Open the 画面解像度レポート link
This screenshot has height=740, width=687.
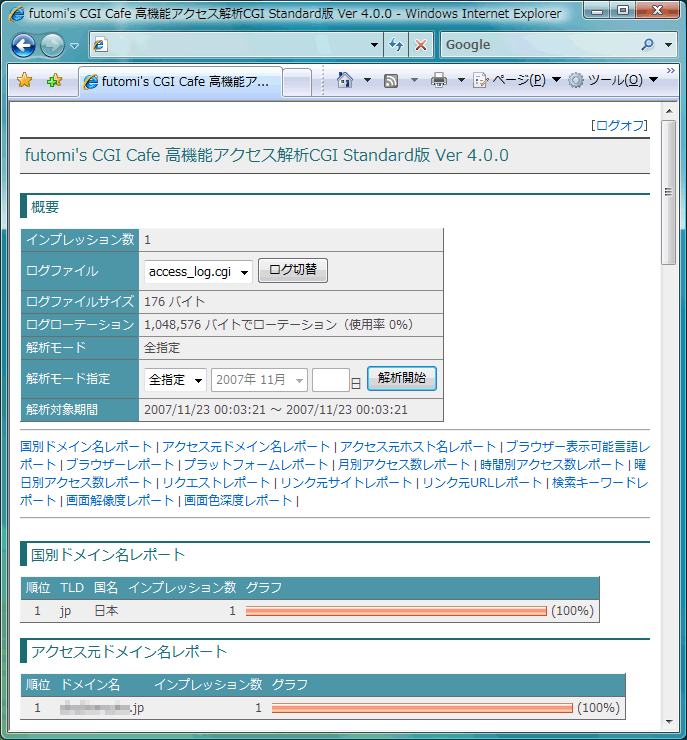120,500
